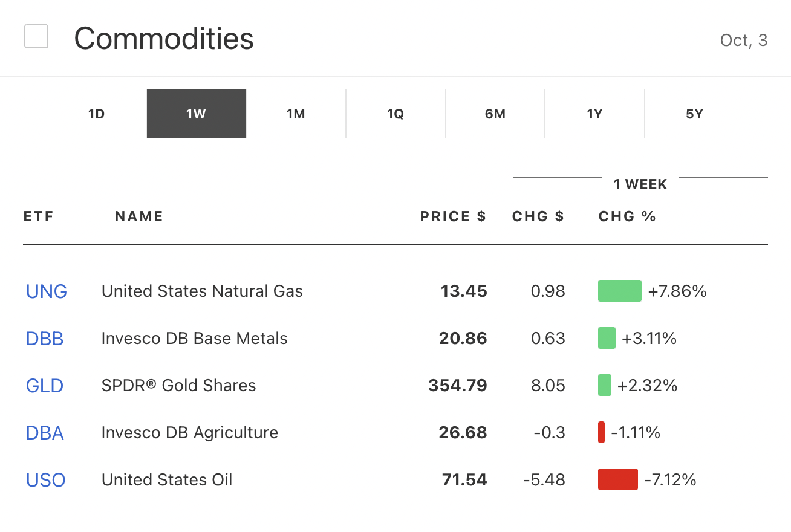Click the red bar for USO -7.12%

[617, 479]
